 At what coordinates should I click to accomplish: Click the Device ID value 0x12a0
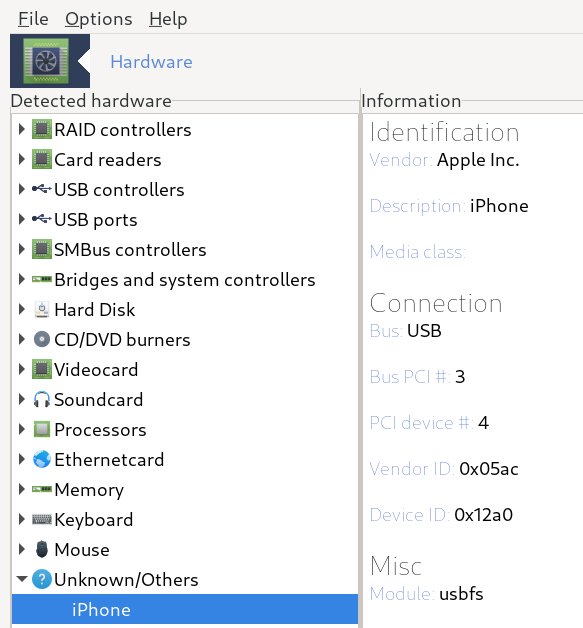coord(484,515)
